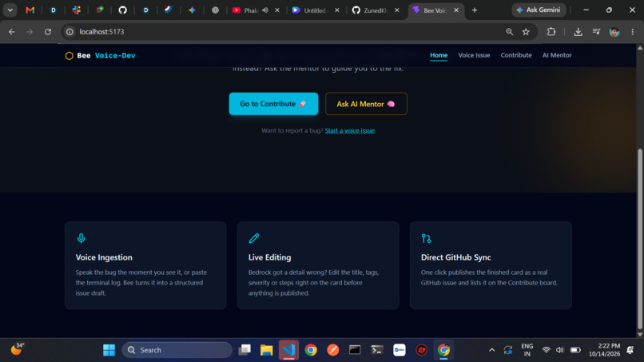This screenshot has height=362, width=644.
Task: View site information icon in address bar
Action: [x=70, y=32]
